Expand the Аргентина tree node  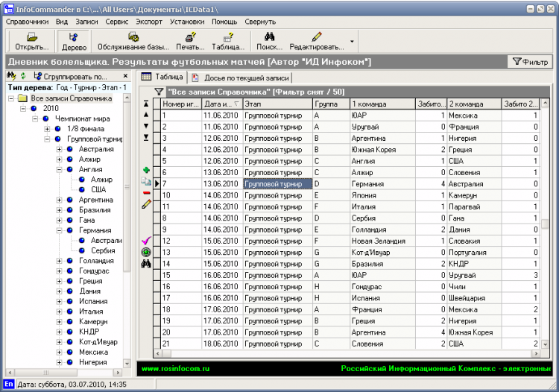[60, 200]
